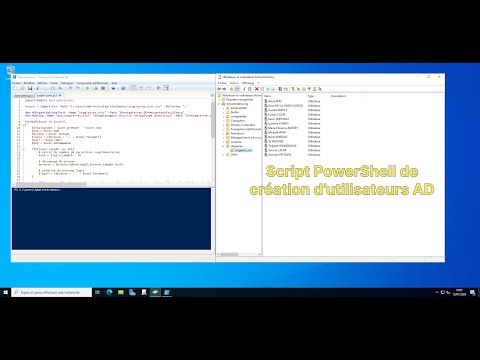Screen dimensions: 480x360
Task: Click the Cut scissors icon in ISE toolbar
Action: [37, 88]
